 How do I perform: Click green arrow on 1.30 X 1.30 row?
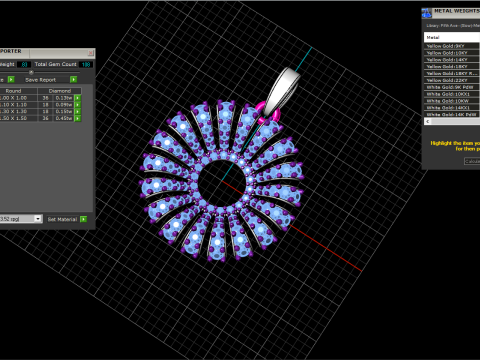78,111
